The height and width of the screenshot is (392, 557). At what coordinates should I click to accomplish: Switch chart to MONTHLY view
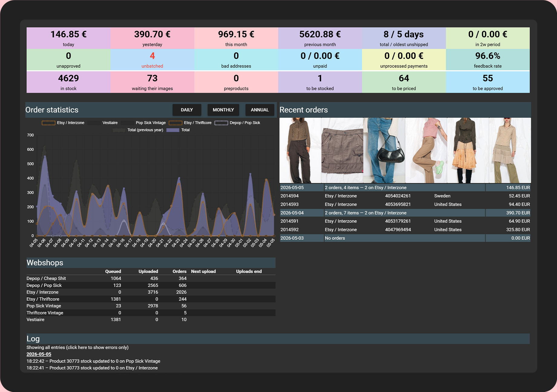tap(223, 110)
